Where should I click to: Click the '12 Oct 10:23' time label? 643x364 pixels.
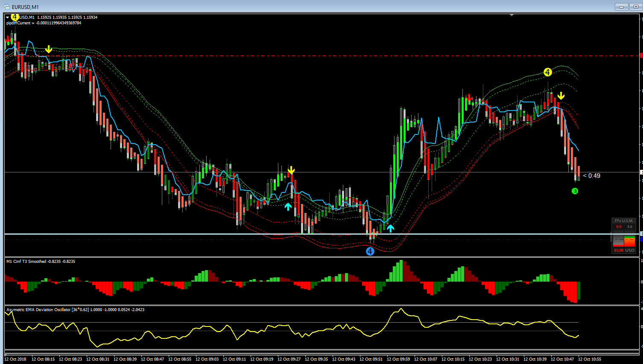480,359
